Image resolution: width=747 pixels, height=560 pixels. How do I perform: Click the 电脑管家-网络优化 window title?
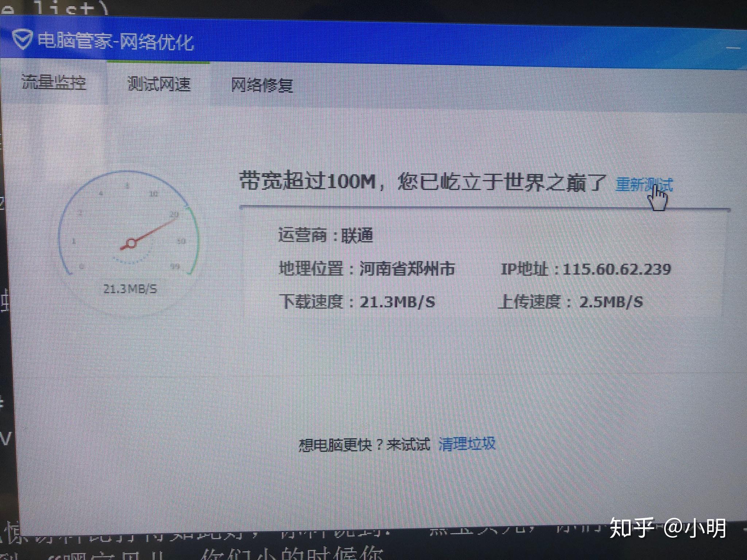115,42
